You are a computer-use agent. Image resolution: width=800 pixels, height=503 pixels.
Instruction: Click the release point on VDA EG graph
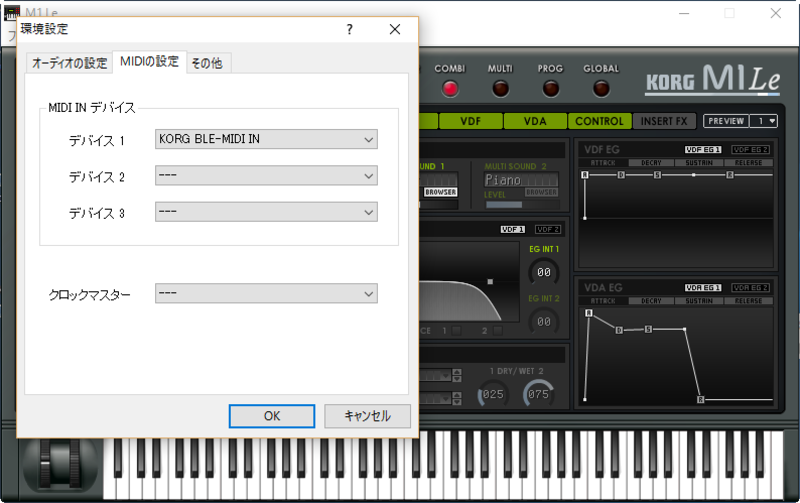tap(701, 399)
